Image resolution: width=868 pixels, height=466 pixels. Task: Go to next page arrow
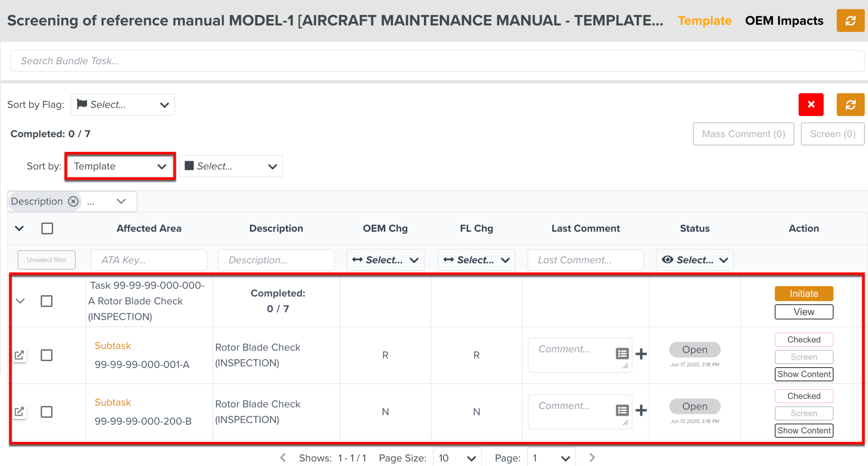592,458
